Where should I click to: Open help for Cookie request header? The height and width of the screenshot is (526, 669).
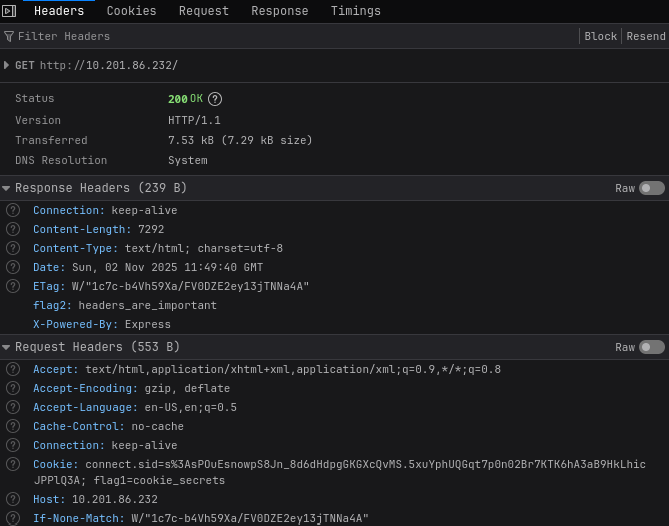[13, 464]
